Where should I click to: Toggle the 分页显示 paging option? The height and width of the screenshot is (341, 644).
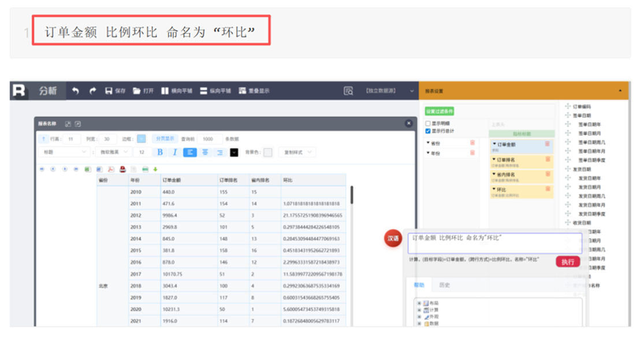165,139
